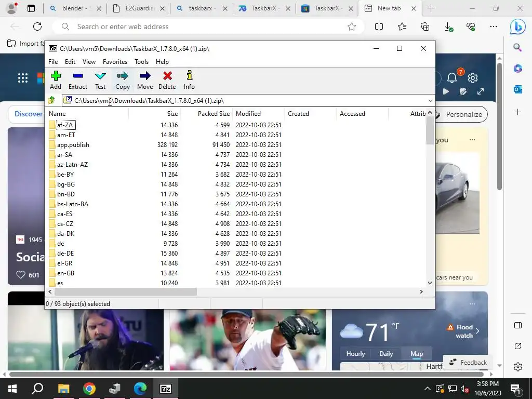The height and width of the screenshot is (399, 532).
Task: Switch to the blender search tab
Action: point(75,8)
